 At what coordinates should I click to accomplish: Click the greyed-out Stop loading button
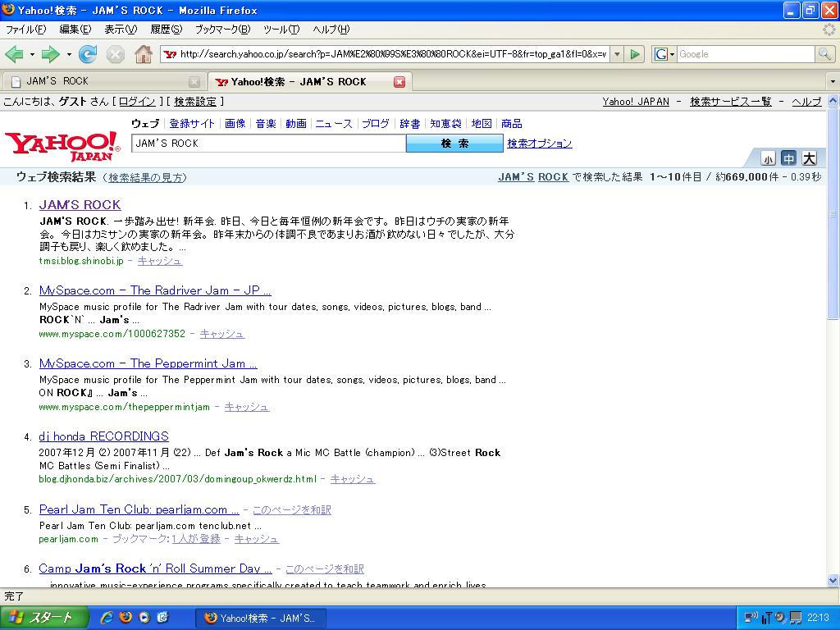coord(115,54)
